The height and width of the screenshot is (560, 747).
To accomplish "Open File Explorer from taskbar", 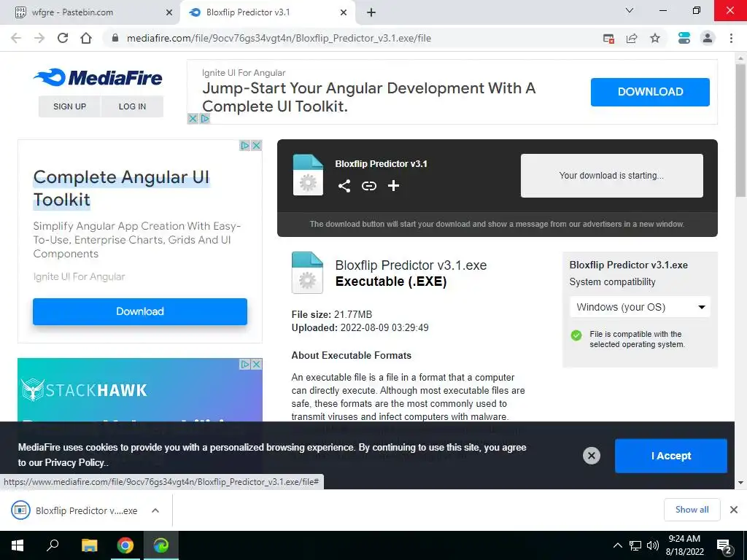I will point(89,545).
